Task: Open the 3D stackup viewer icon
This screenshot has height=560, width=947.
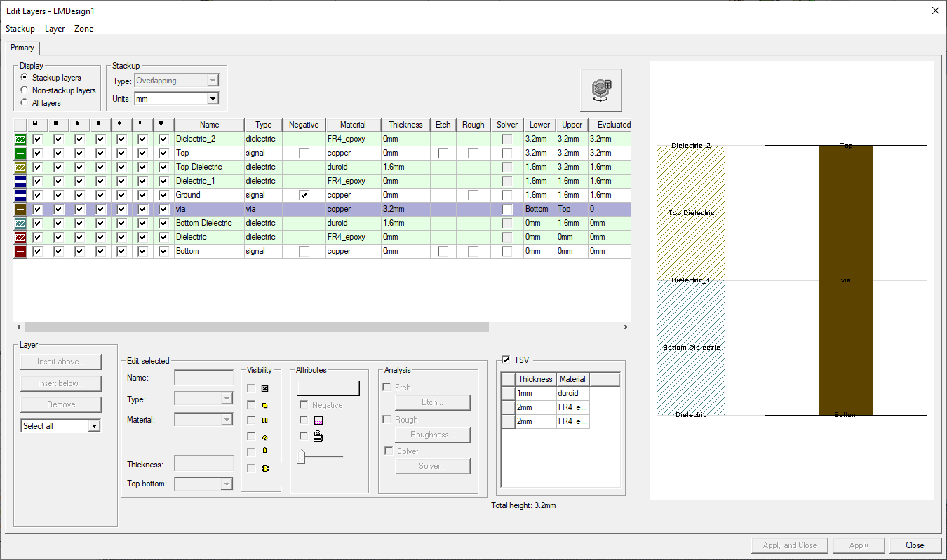Action: [x=600, y=90]
